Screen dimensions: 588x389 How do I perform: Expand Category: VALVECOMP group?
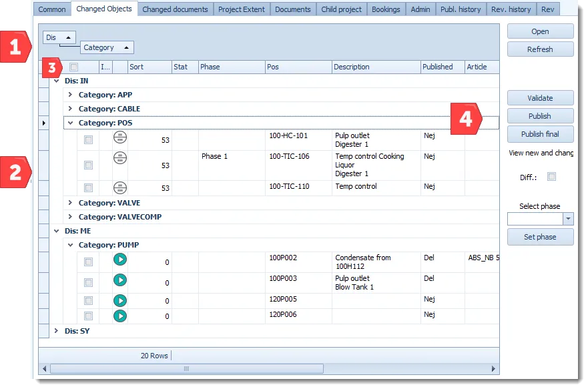tap(70, 217)
